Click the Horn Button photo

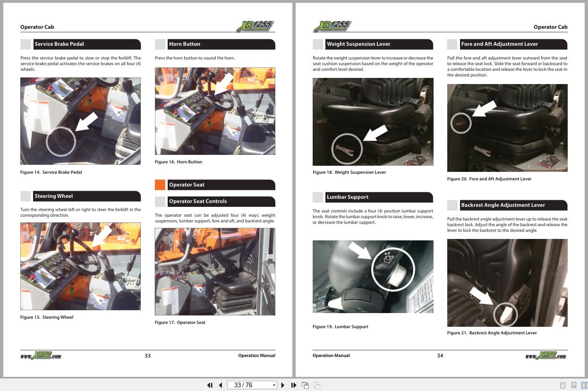(x=215, y=111)
